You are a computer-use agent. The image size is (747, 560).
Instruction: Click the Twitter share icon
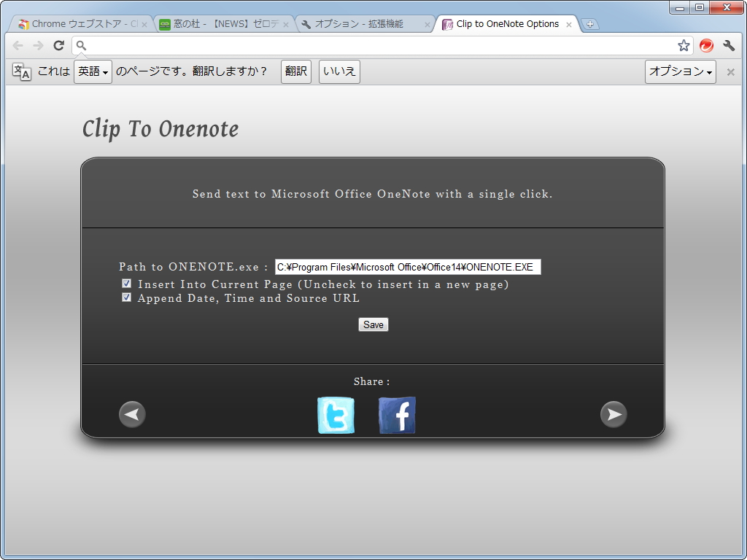point(336,414)
